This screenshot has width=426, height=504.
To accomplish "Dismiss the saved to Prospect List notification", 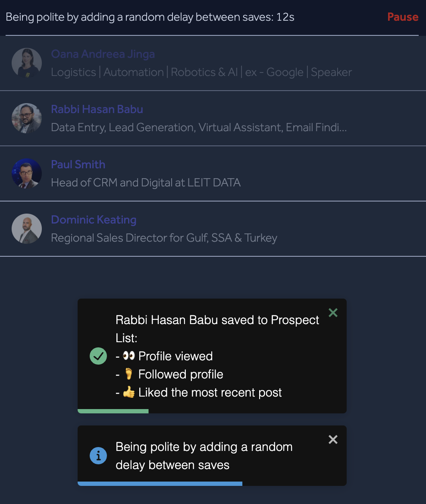I will [333, 312].
